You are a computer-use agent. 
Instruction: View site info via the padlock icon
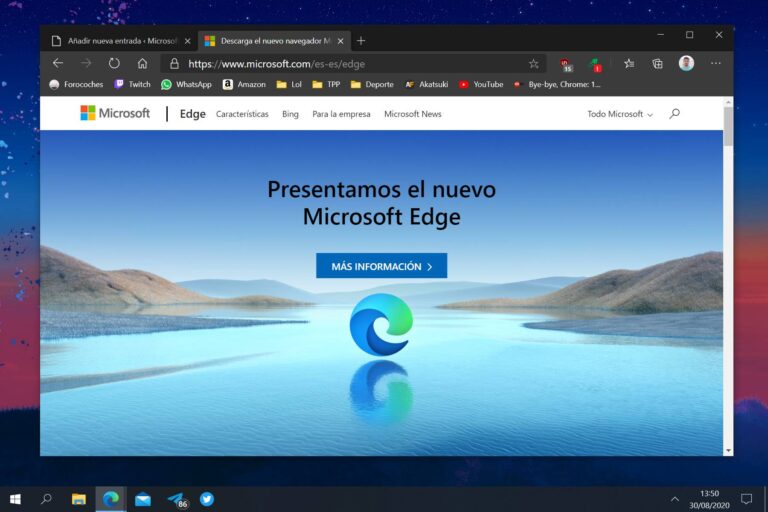click(x=174, y=64)
